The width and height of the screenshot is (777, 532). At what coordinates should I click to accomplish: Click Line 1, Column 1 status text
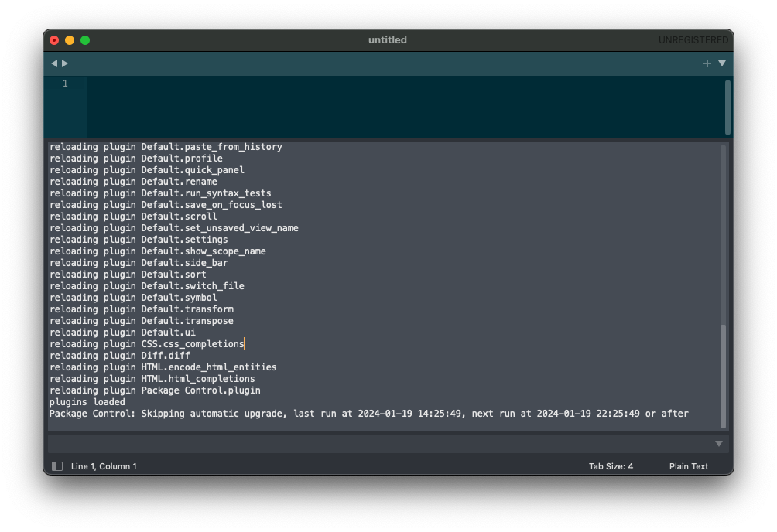[104, 466]
